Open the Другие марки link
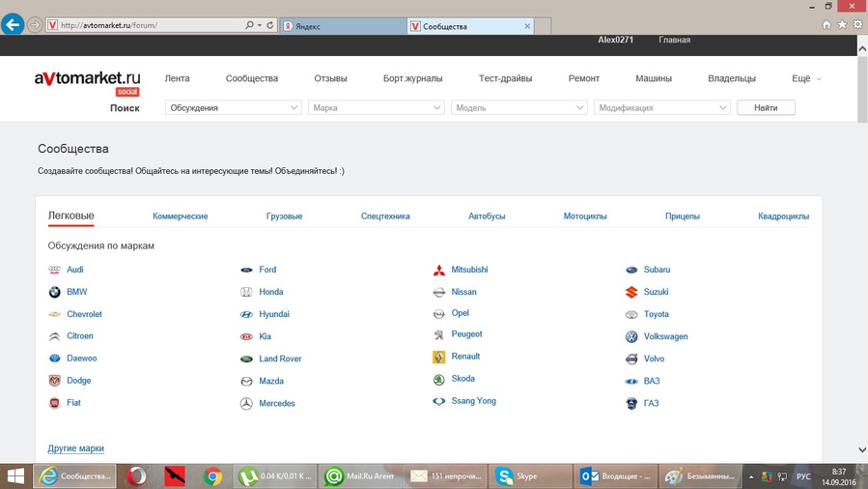868x489 pixels. [x=76, y=448]
